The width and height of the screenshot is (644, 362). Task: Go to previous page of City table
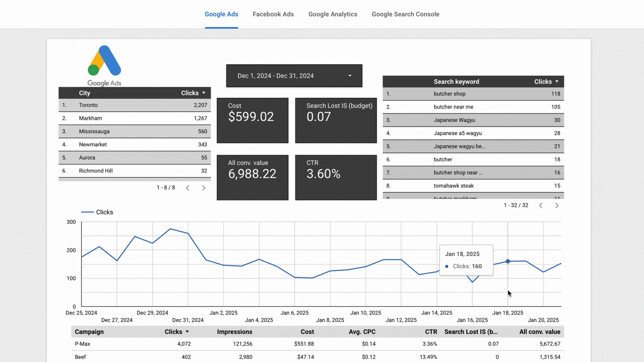(x=188, y=188)
